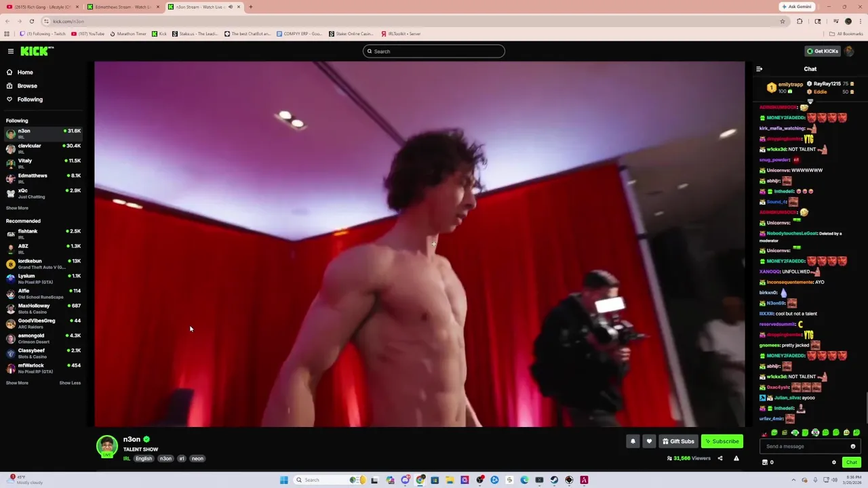Image resolution: width=868 pixels, height=488 pixels.
Task: Report the stream with warning icon
Action: [736, 458]
